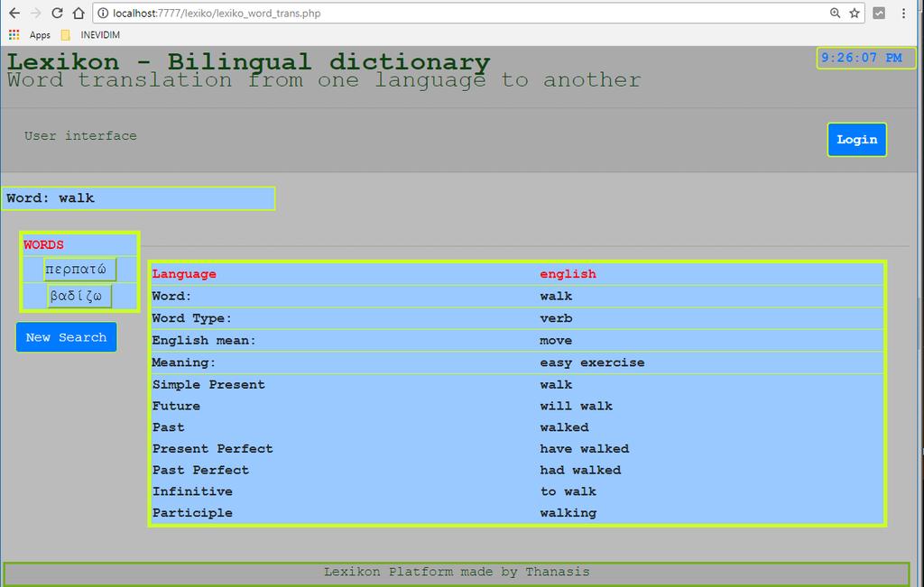
Task: Click the walked past value
Action: click(565, 426)
